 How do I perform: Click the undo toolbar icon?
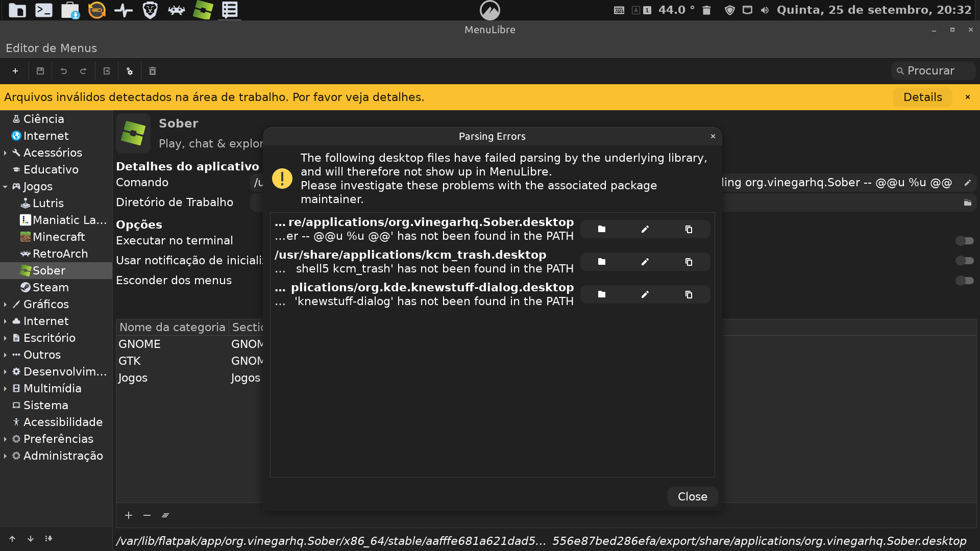click(64, 71)
